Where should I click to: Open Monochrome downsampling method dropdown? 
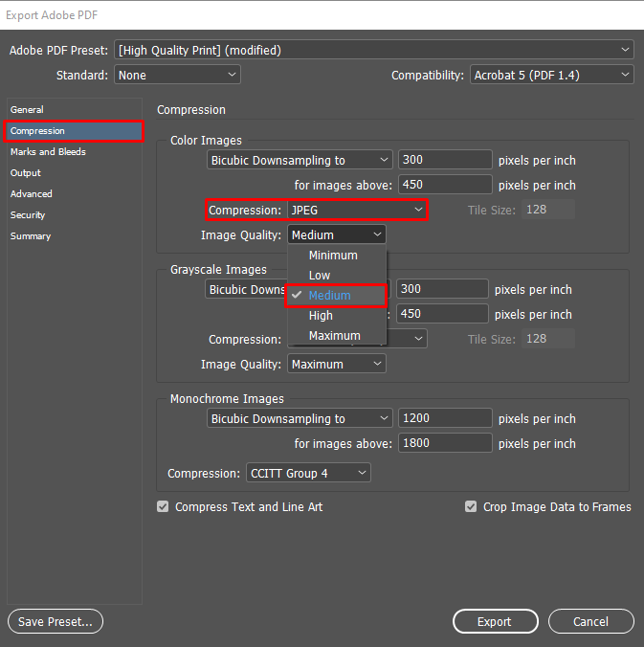[x=300, y=418]
